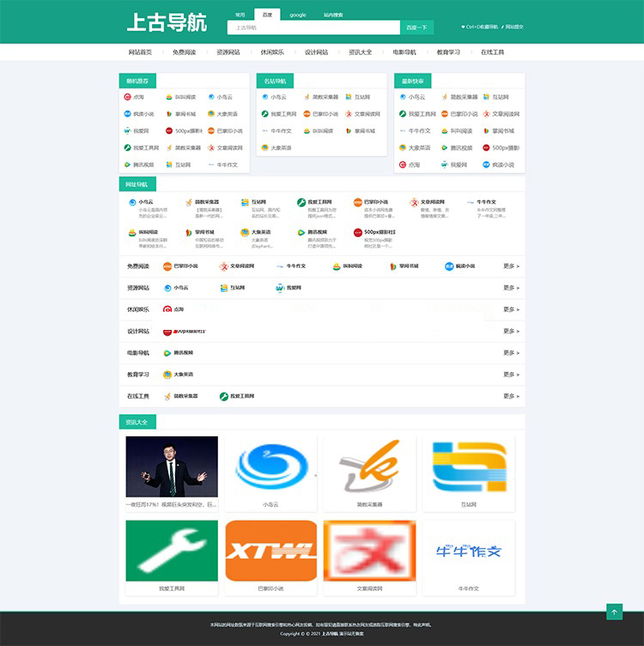
Task: Click 巴掌印小说 icon in 免费阅读 row
Action: coord(167,266)
